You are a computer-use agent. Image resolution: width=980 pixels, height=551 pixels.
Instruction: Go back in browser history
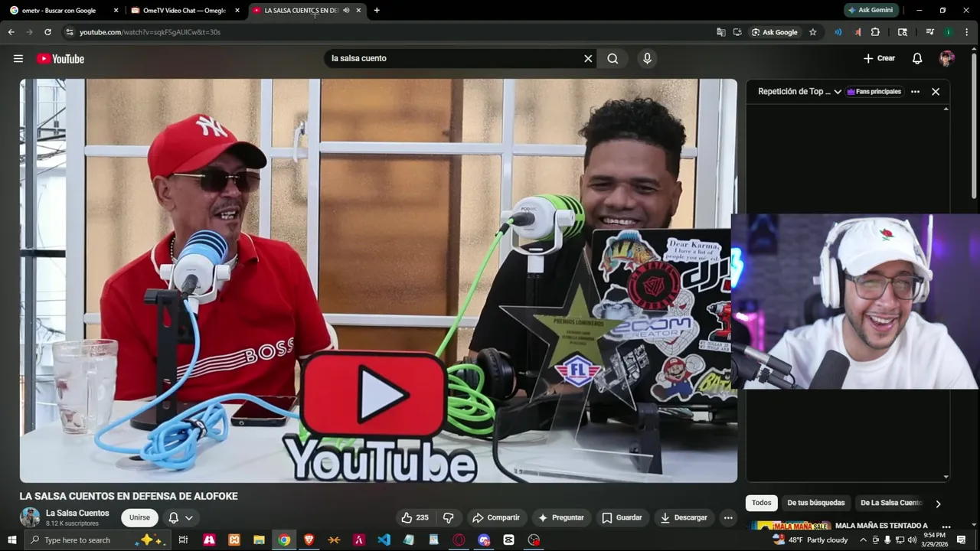tap(11, 32)
